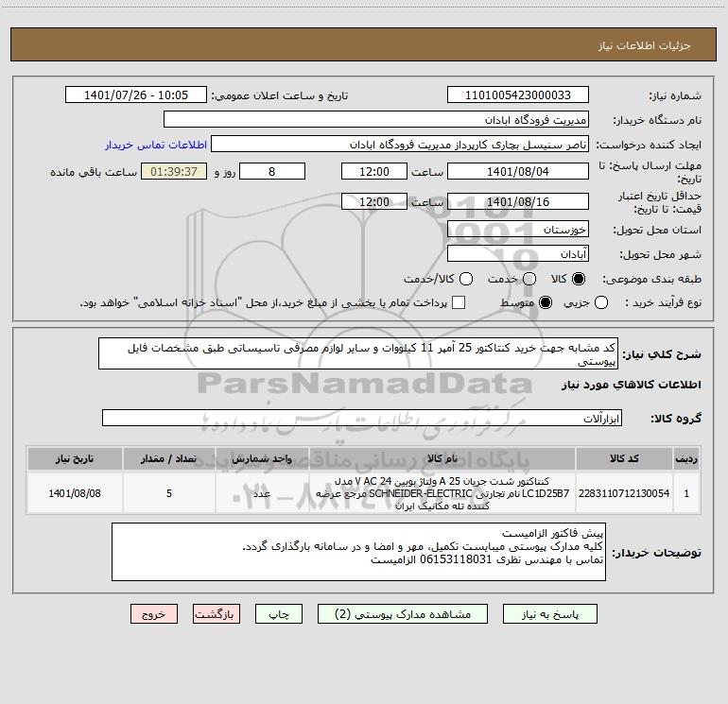Toggle the اسناد خزانه اسلامی payment checkbox

(459, 302)
